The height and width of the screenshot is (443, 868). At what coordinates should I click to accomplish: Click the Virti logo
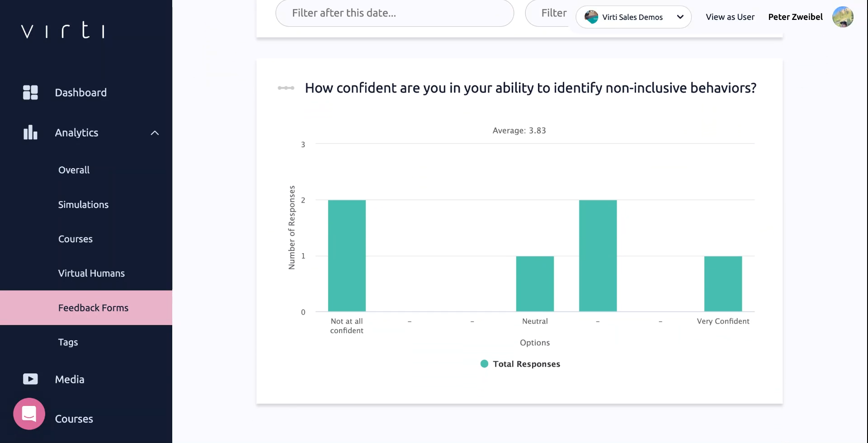click(63, 30)
